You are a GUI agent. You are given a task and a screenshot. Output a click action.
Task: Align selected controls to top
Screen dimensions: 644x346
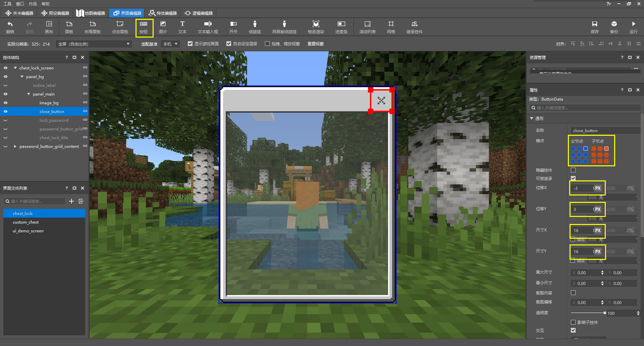pyautogui.click(x=573, y=44)
